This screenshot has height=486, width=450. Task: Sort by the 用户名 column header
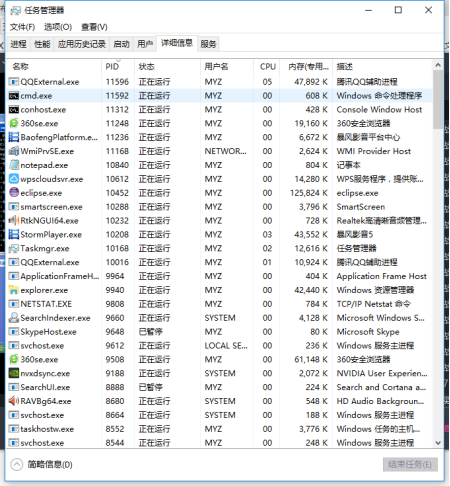point(227,67)
